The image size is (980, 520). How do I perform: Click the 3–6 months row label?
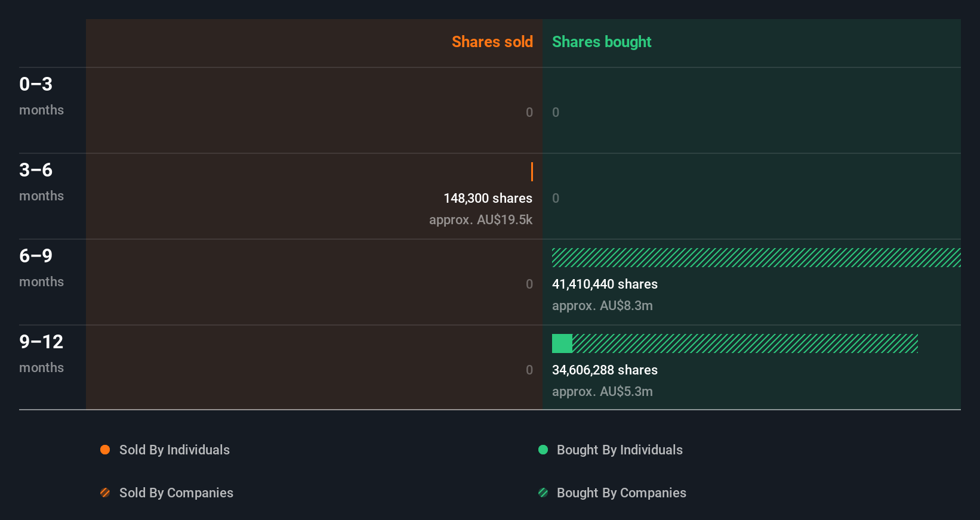pyautogui.click(x=41, y=182)
